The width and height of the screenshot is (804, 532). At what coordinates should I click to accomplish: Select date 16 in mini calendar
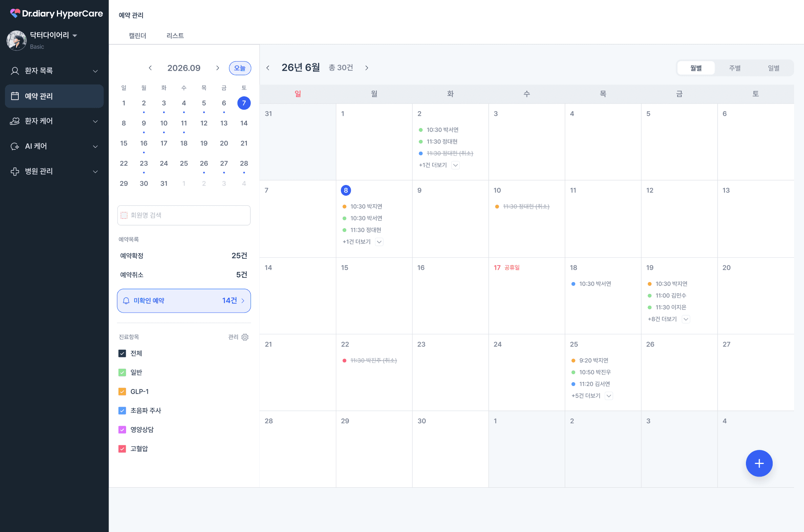(144, 143)
